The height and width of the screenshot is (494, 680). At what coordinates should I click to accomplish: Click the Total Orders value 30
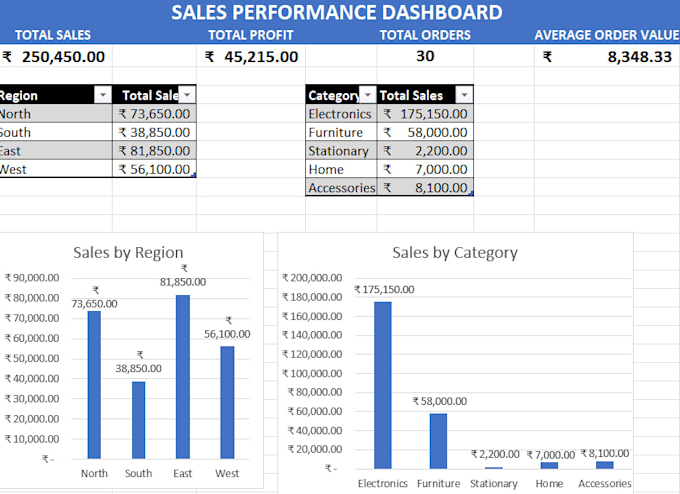(x=425, y=56)
